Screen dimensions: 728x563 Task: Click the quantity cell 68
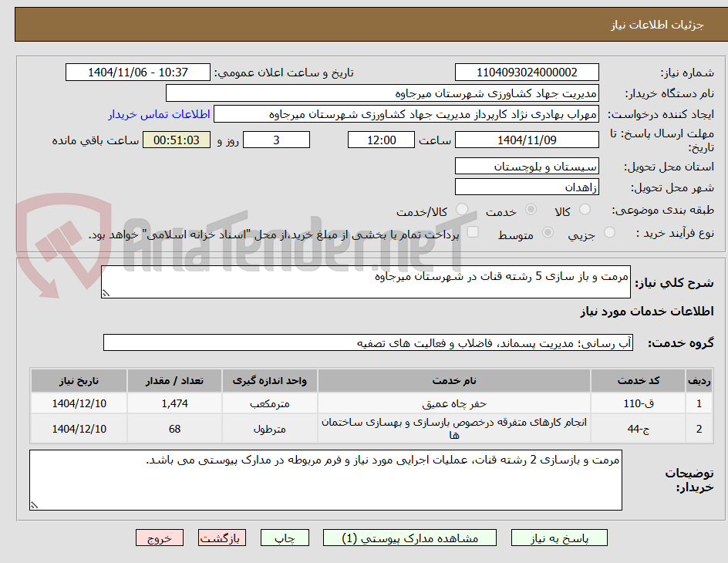[x=174, y=429]
